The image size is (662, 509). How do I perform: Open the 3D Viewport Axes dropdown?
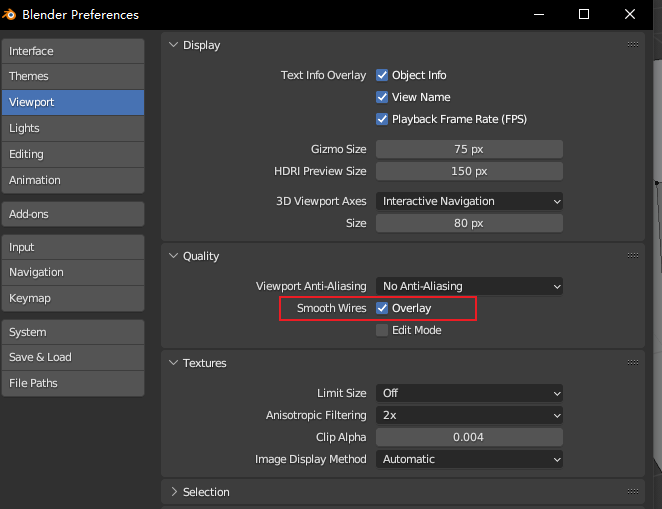pyautogui.click(x=469, y=201)
